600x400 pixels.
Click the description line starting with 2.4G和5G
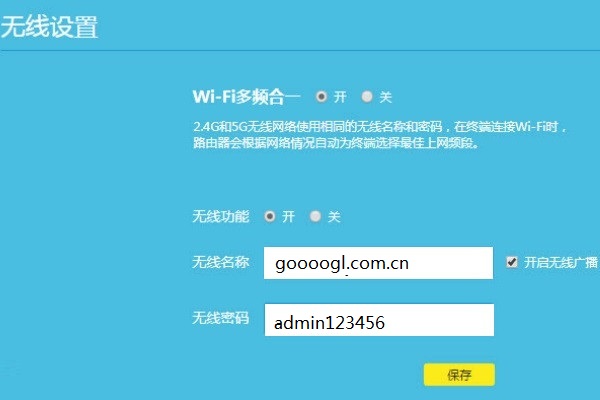(x=380, y=126)
